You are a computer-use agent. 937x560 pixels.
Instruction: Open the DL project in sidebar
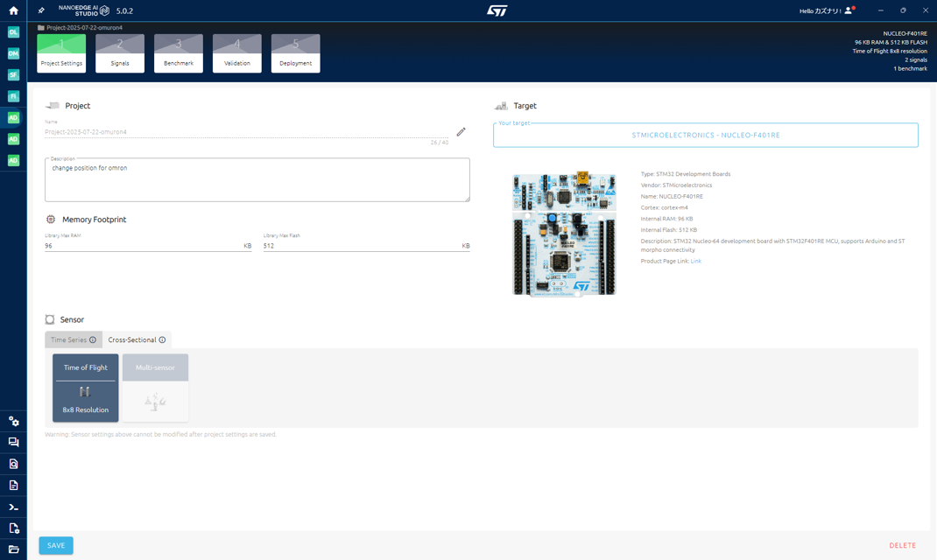(x=13, y=32)
